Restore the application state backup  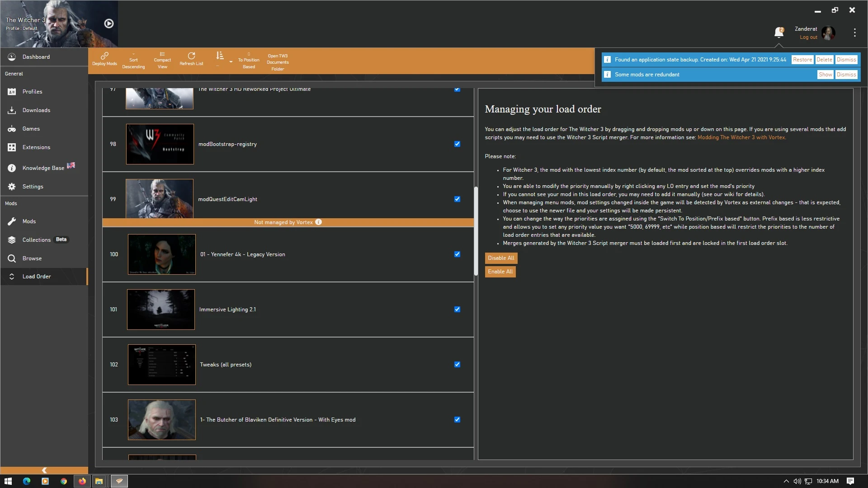pos(802,60)
